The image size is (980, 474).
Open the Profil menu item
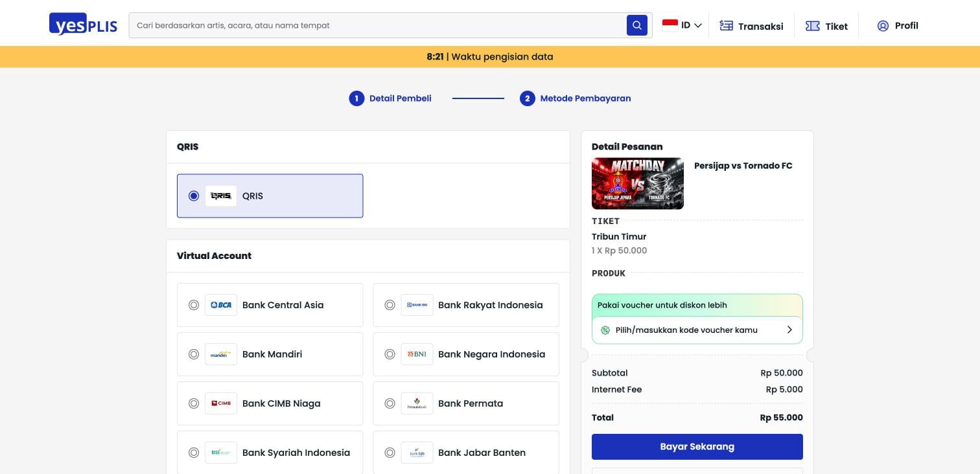coord(898,26)
